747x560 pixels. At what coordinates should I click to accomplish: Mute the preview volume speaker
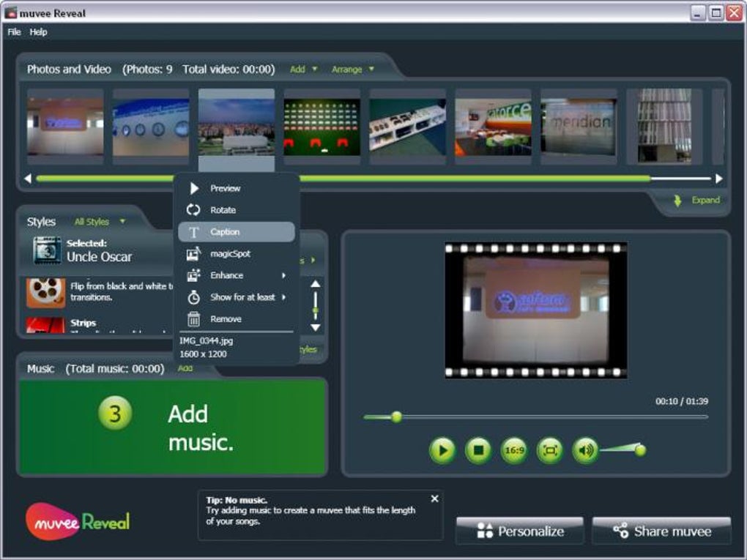pyautogui.click(x=585, y=450)
